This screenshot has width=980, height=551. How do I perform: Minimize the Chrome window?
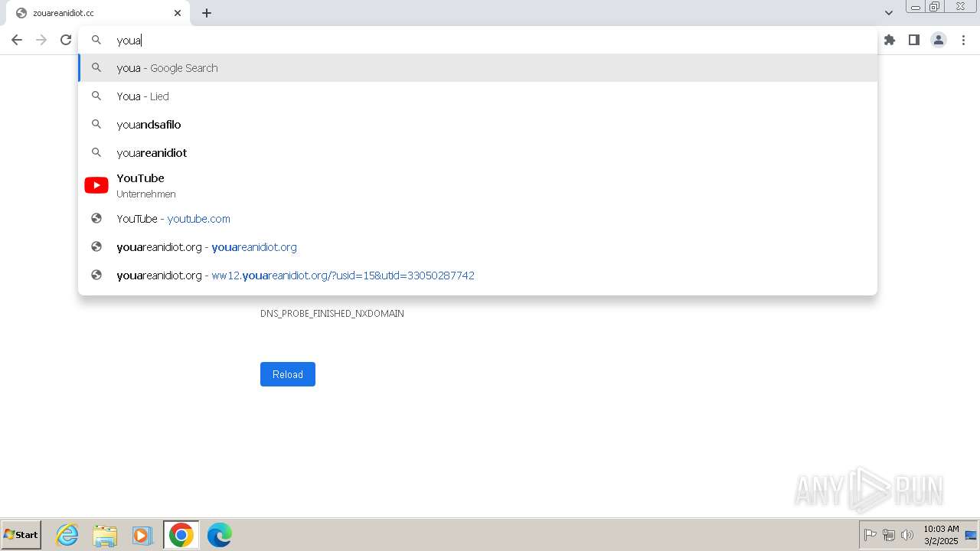(x=916, y=7)
